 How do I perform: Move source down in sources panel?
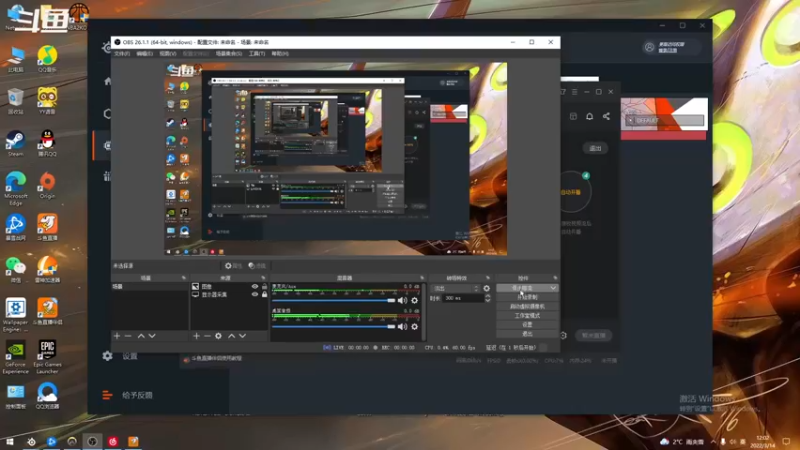tap(242, 336)
